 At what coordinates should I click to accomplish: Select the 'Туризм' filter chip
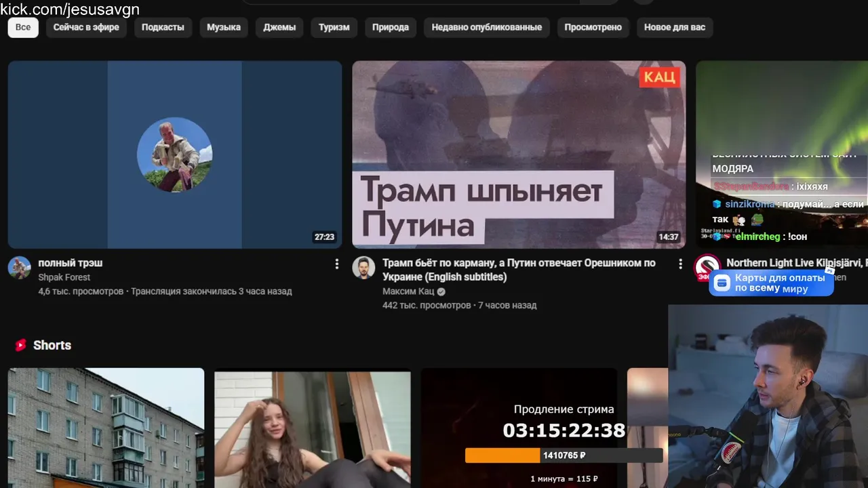coord(334,28)
